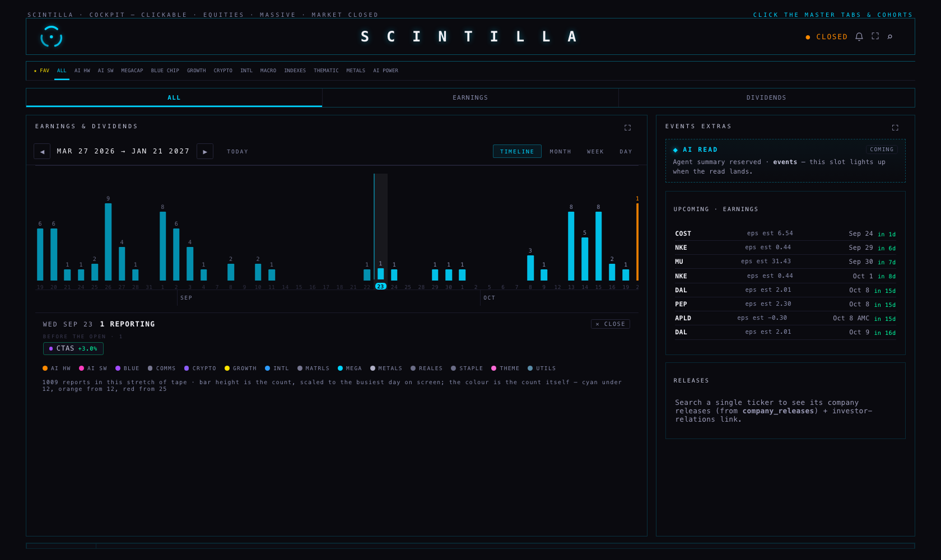The height and width of the screenshot is (560, 941).
Task: Select the ALL master tab
Action: point(174,97)
